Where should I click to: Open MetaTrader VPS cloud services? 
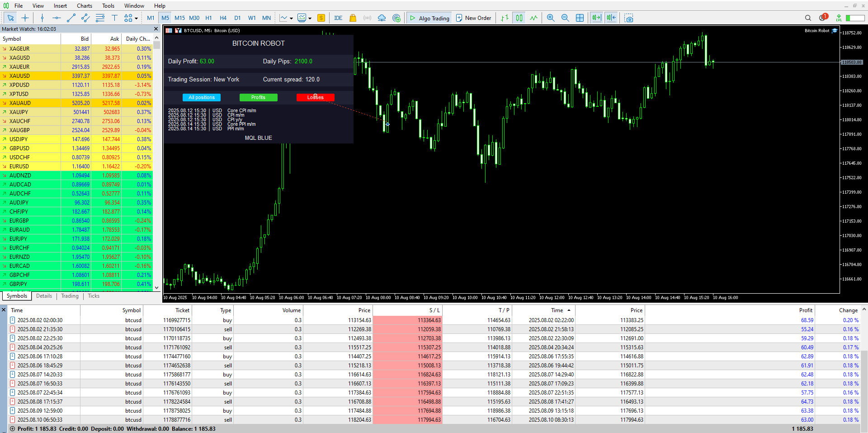pos(382,18)
